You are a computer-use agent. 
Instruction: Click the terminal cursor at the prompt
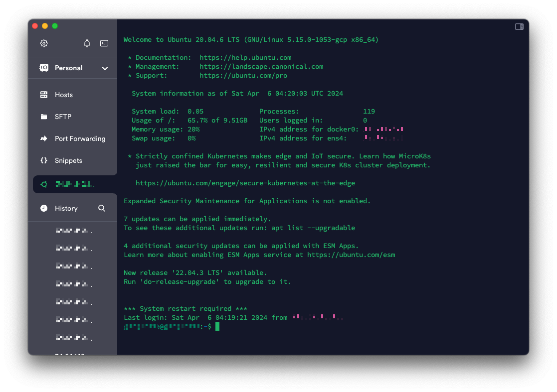pos(217,326)
